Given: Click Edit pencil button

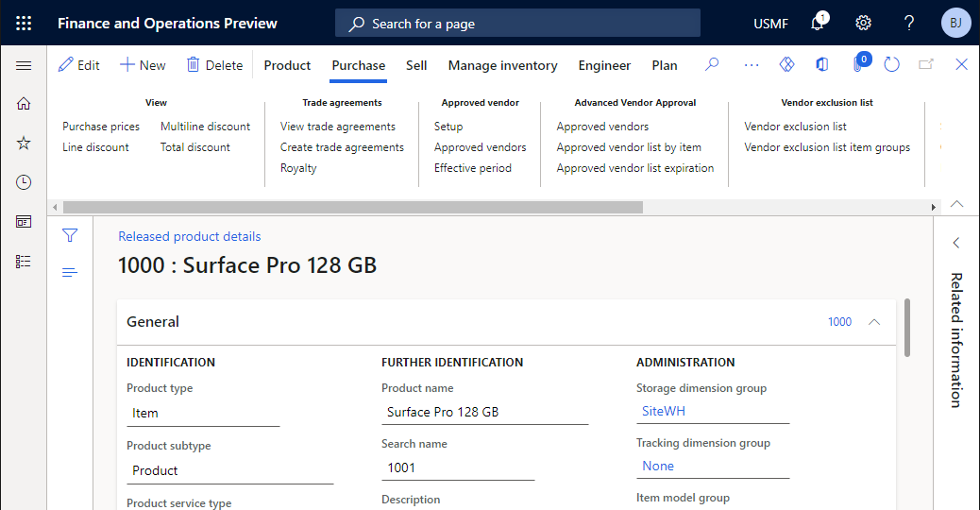Looking at the screenshot, I should [x=78, y=65].
